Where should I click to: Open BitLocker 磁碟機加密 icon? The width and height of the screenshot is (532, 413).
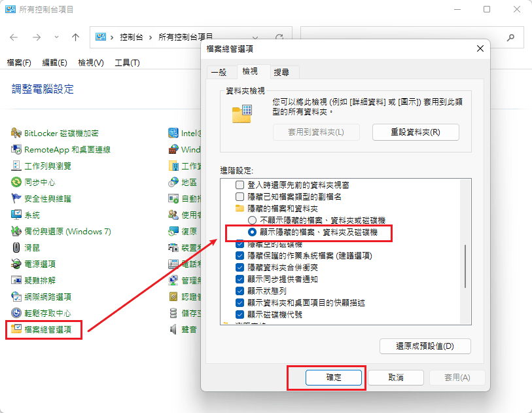pyautogui.click(x=17, y=132)
